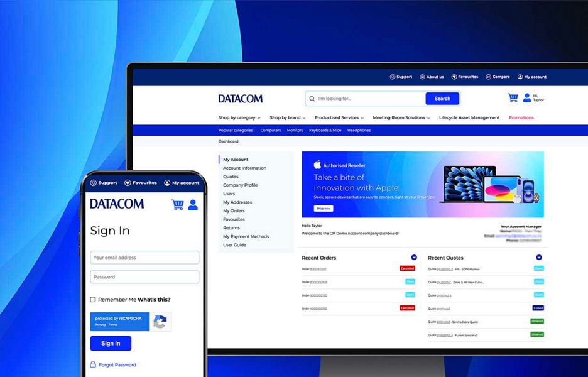Tap the Support headset icon on the phone
Image resolution: width=588 pixels, height=377 pixels.
coord(94,183)
